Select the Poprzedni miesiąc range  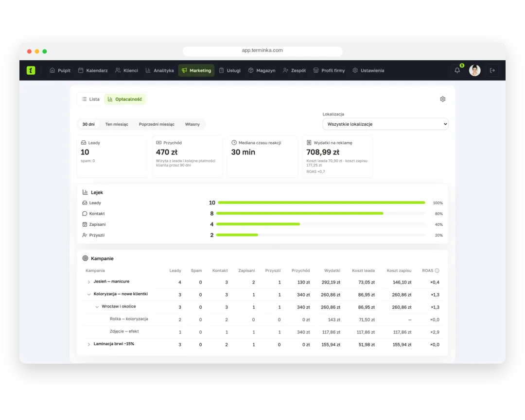[x=157, y=124]
